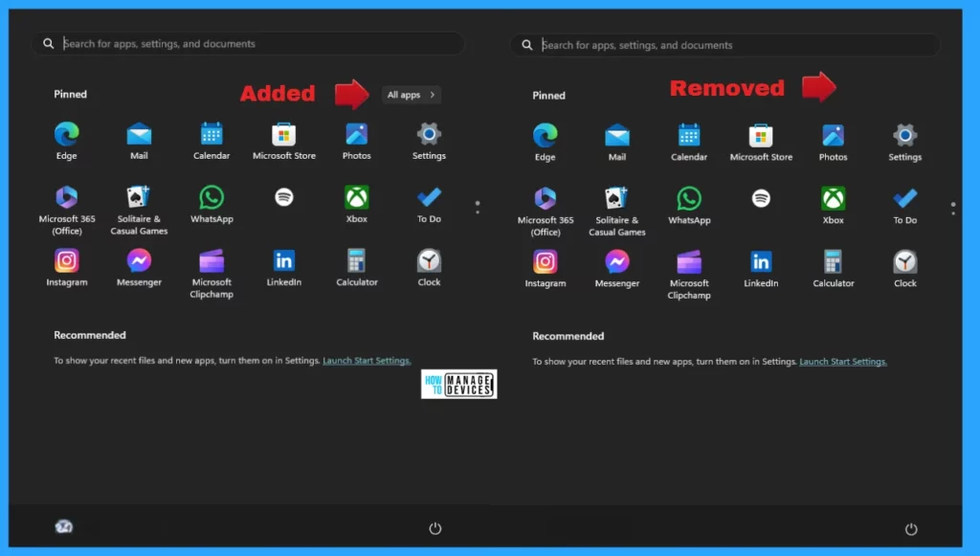The image size is (980, 556).
Task: Follow Launch Start Settings link in left menu
Action: [367, 361]
